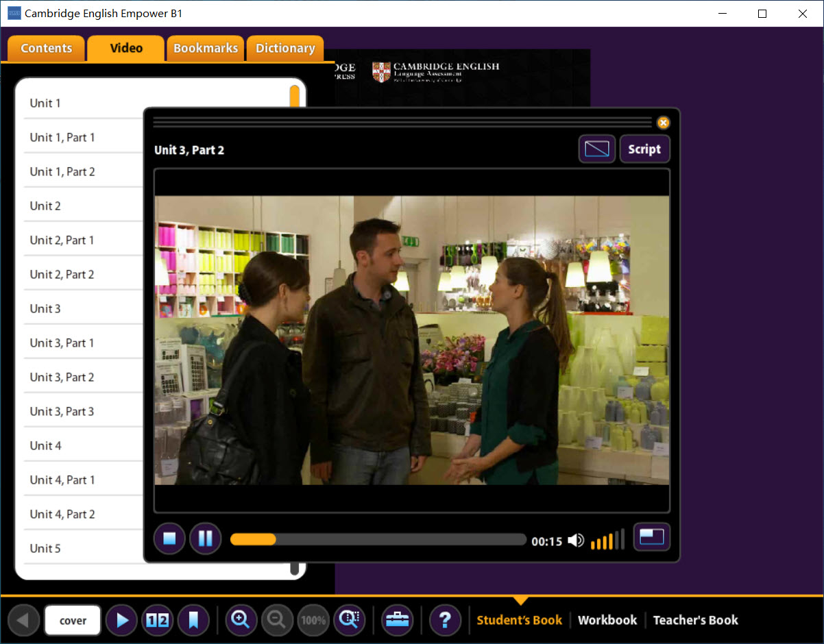Click the page number field showing cover
The image size is (824, 644).
point(73,621)
